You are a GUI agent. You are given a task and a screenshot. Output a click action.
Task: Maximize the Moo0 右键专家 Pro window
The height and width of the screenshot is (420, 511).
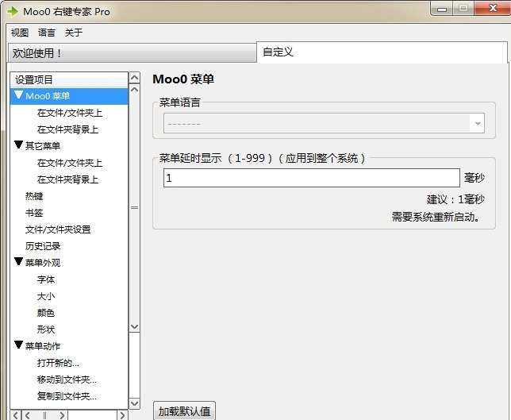(463, 9)
